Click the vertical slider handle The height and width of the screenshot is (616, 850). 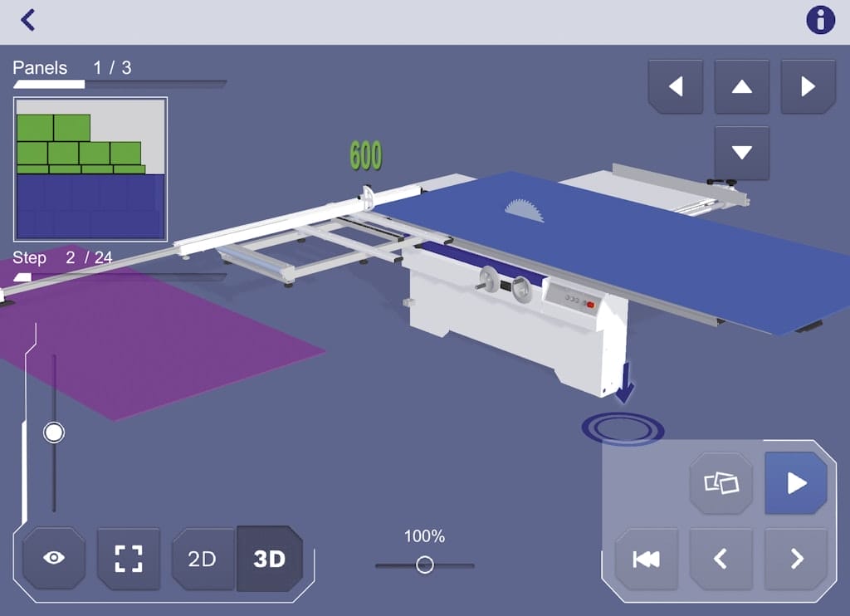coord(54,433)
